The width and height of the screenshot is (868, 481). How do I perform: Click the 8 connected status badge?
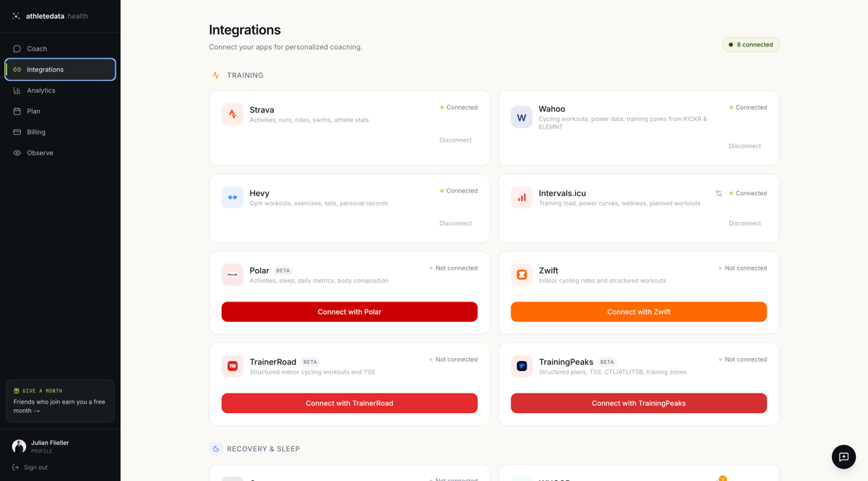751,45
